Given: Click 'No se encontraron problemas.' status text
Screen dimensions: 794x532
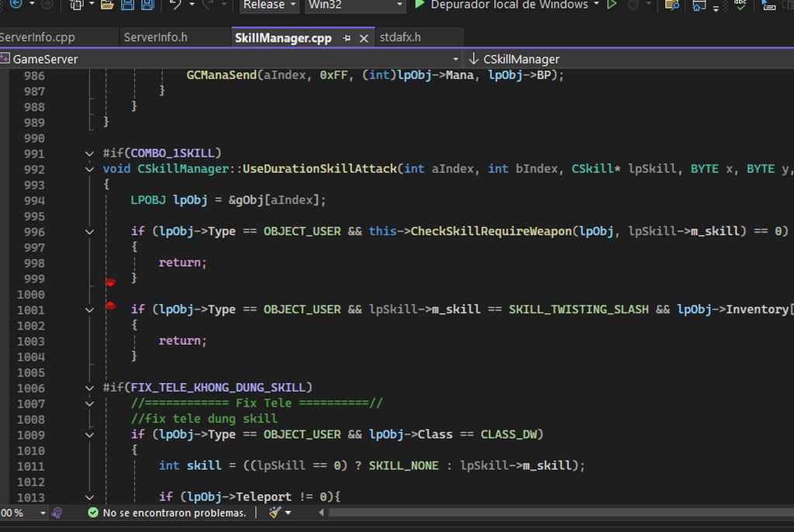Looking at the screenshot, I should point(174,513).
